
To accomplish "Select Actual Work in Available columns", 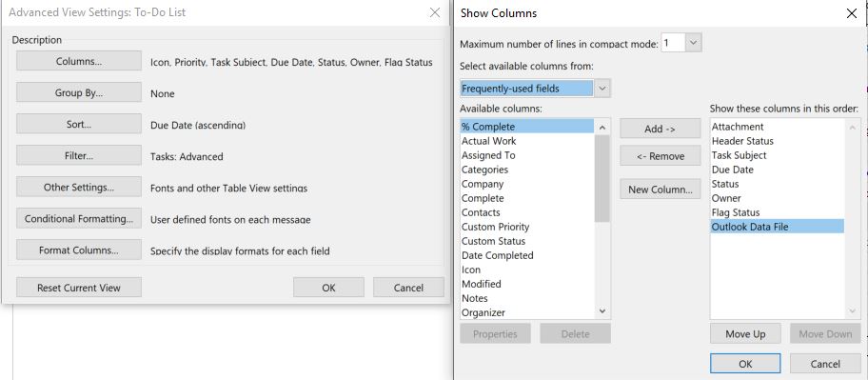I will [527, 141].
